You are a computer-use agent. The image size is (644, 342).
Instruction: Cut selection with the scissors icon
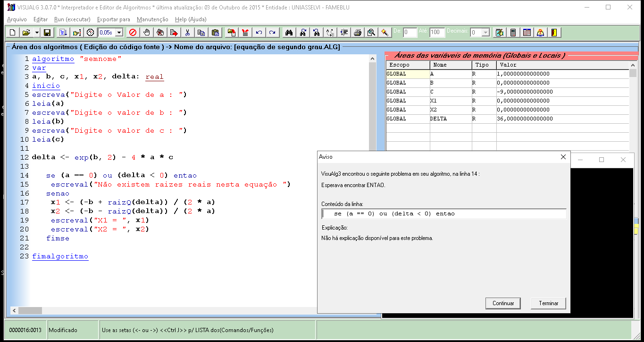click(x=188, y=33)
